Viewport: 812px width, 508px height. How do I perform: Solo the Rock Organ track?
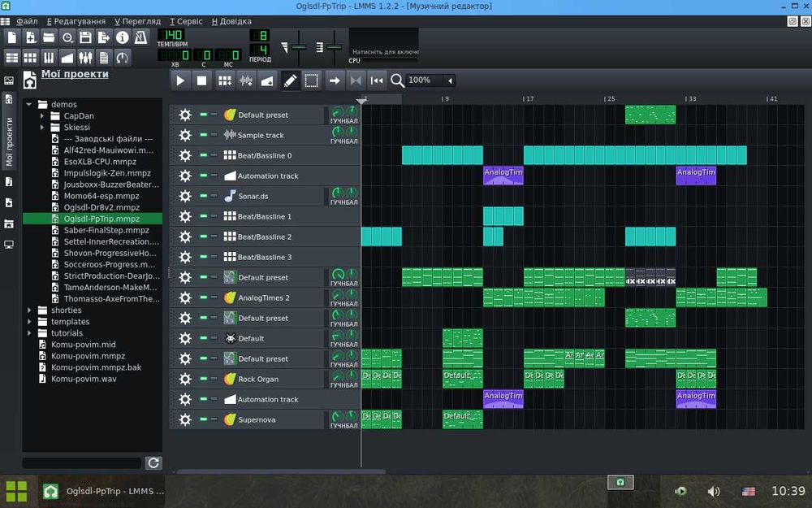coord(214,379)
